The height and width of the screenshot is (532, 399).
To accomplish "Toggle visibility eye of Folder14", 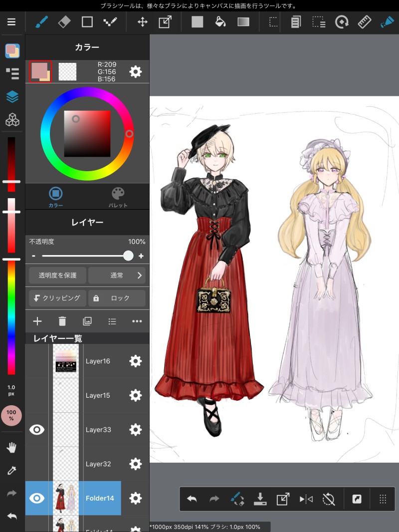I will coord(37,498).
